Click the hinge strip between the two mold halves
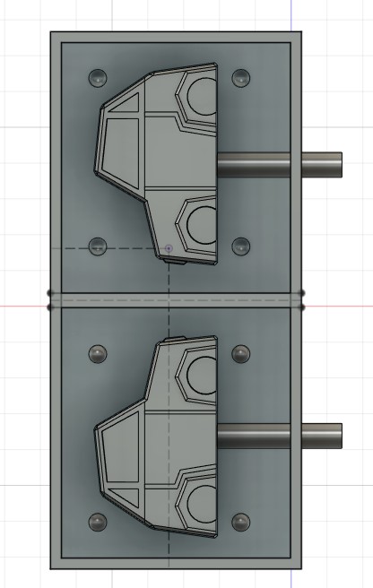Screen dimensions: 373x588 176,300
